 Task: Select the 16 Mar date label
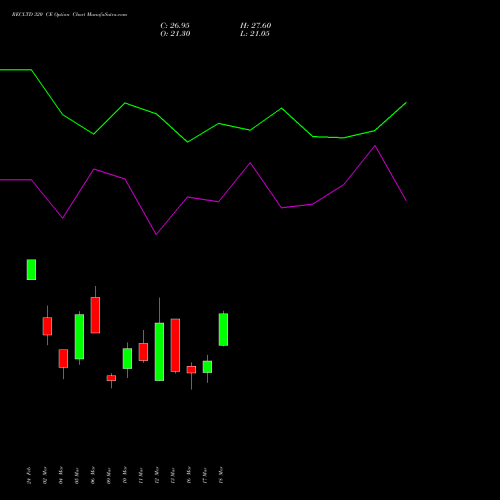pyautogui.click(x=189, y=475)
